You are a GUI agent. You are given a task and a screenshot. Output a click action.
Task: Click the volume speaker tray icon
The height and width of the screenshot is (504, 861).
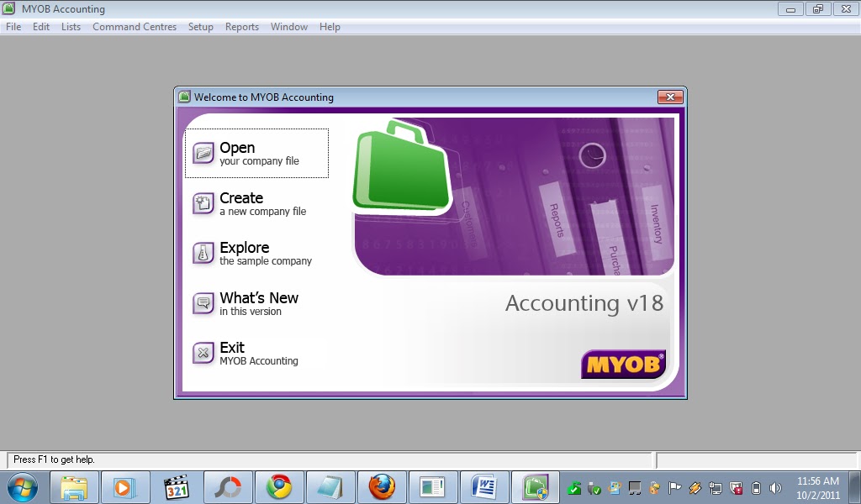coord(775,487)
